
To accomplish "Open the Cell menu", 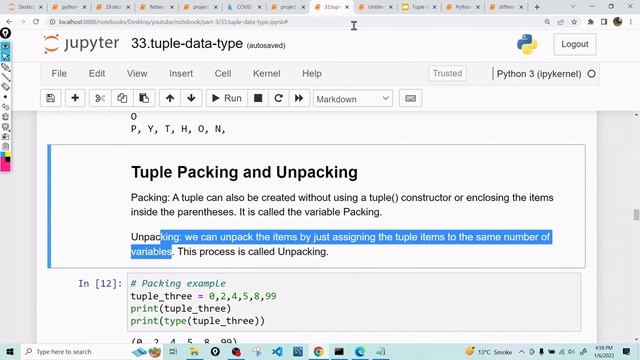I will pyautogui.click(x=223, y=73).
